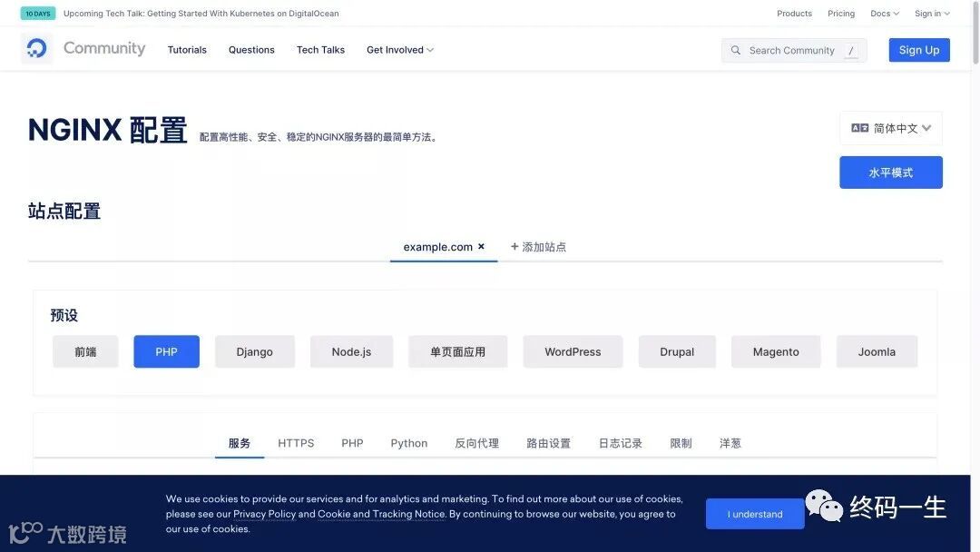Choose the Node.js preset

[x=351, y=352]
